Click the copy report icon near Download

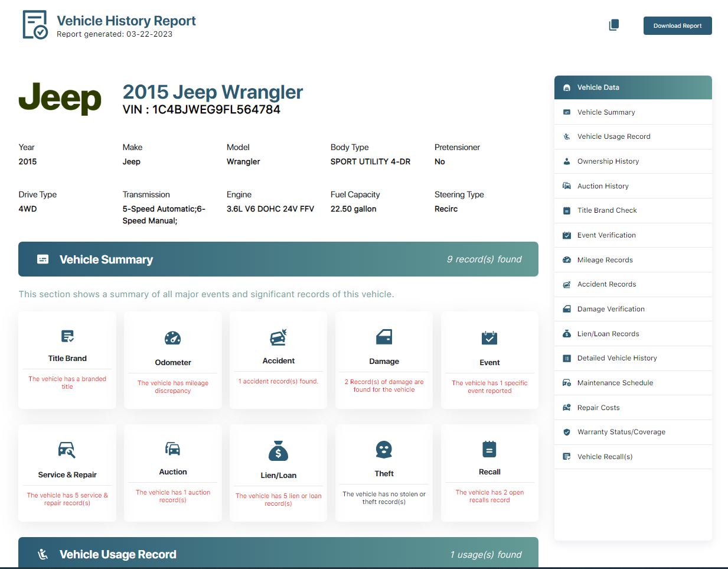tap(614, 25)
